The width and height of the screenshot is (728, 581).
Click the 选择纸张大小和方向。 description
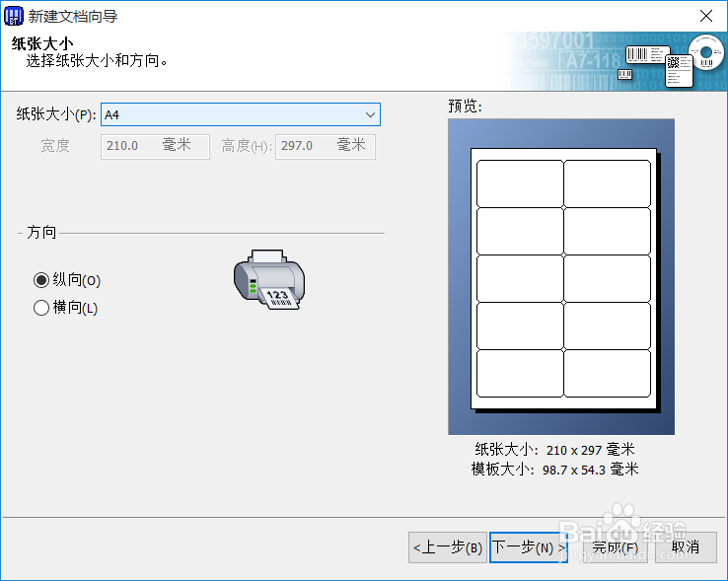[97, 60]
